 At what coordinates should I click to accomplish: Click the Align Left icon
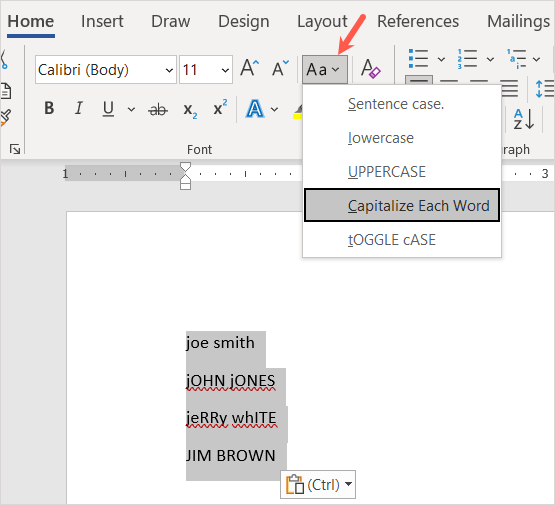click(x=419, y=81)
